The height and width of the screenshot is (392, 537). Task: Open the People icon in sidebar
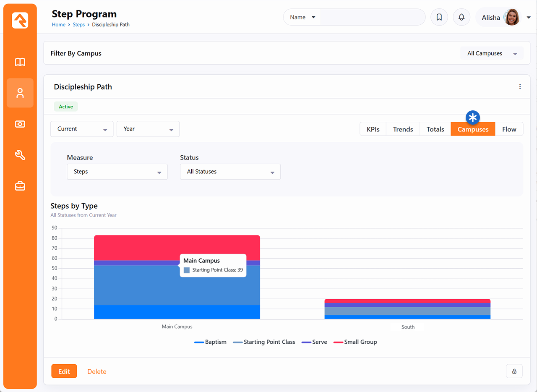(20, 93)
